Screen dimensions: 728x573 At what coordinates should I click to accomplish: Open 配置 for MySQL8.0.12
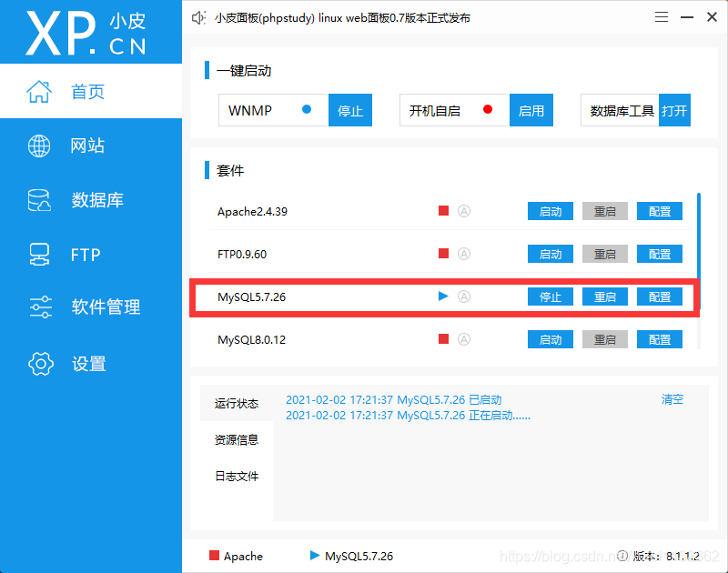(660, 339)
